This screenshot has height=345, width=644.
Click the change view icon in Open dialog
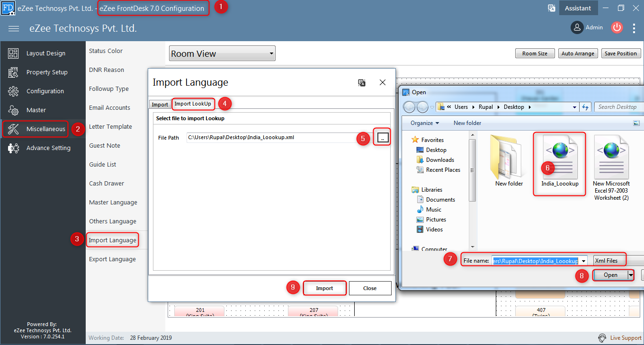(636, 123)
